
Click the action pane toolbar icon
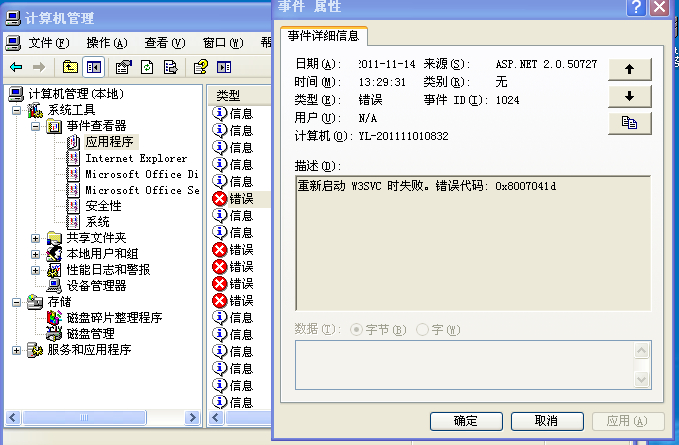[x=224, y=67]
